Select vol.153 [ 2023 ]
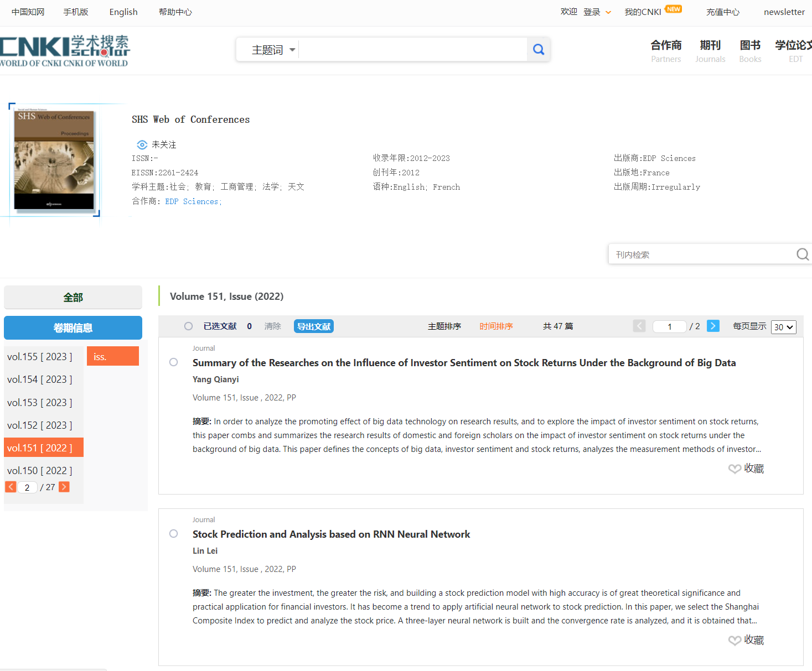812x671 pixels. (40, 403)
